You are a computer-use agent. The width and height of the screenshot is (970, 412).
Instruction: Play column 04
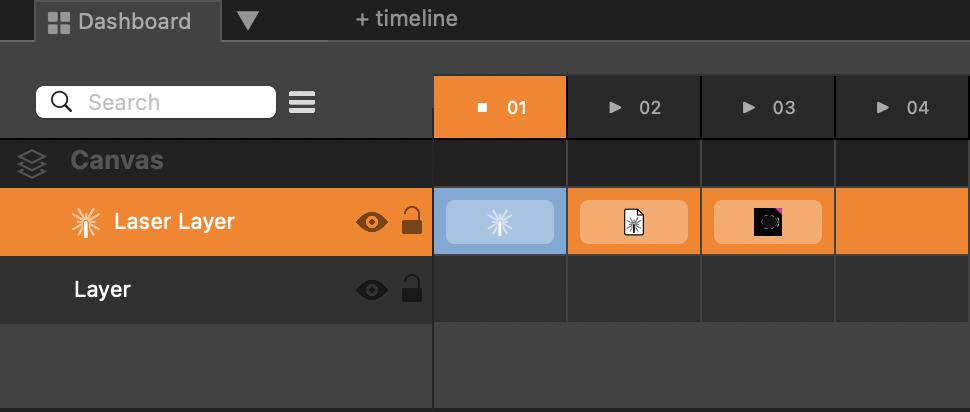(x=883, y=108)
